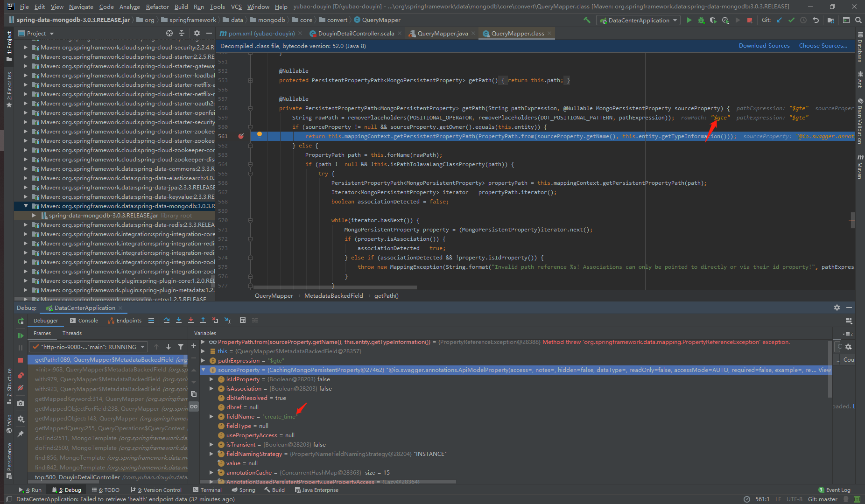This screenshot has height=504, width=865.
Task: Resume program in the debug sidebar
Action: point(21,336)
